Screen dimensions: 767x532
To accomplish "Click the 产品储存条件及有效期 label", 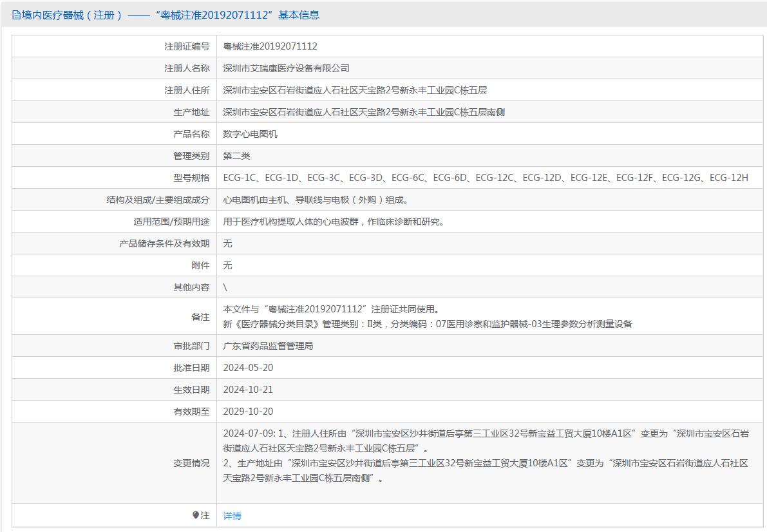I will tap(164, 243).
